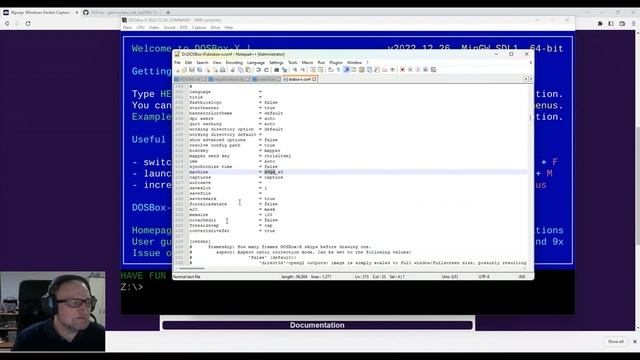Click Run Macro Multiple Times icon
Image resolution: width=640 pixels, height=360 pixels.
(x=426, y=70)
